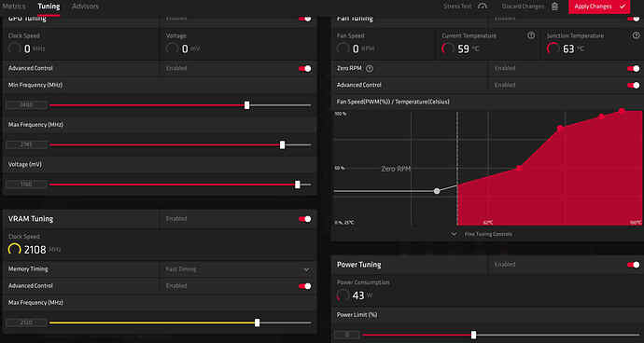Toggle VRAM Advanced Control switch
644x343 pixels.
pyautogui.click(x=305, y=286)
